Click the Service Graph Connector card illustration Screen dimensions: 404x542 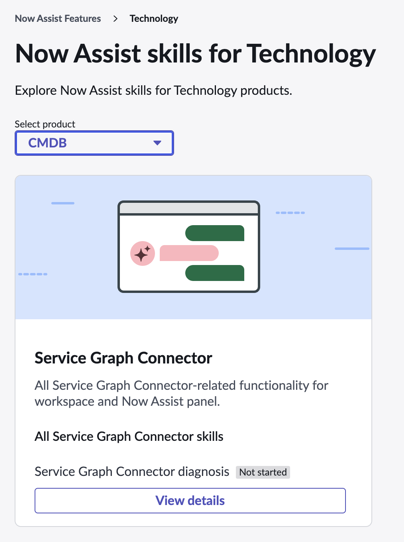click(x=193, y=247)
